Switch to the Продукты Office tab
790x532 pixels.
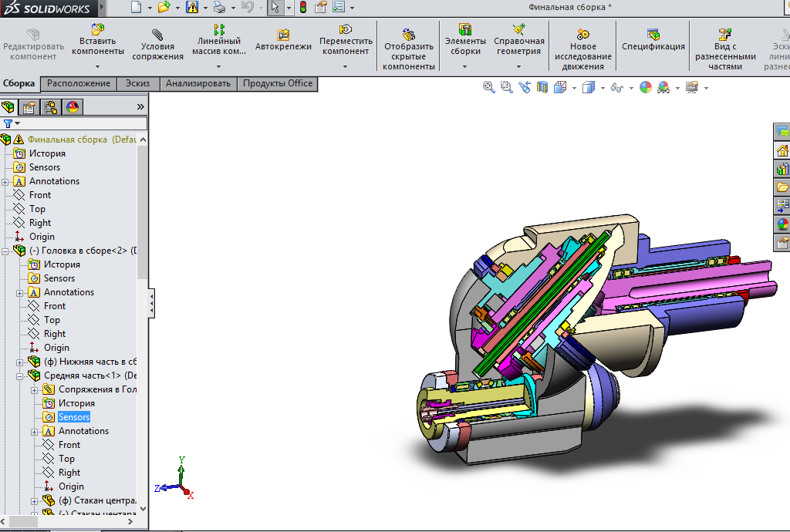(x=278, y=83)
